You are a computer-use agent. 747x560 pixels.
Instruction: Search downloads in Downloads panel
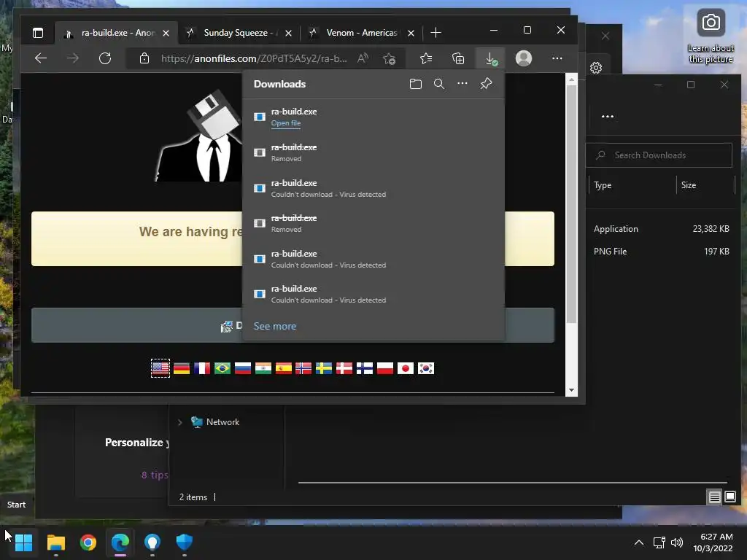(438, 85)
